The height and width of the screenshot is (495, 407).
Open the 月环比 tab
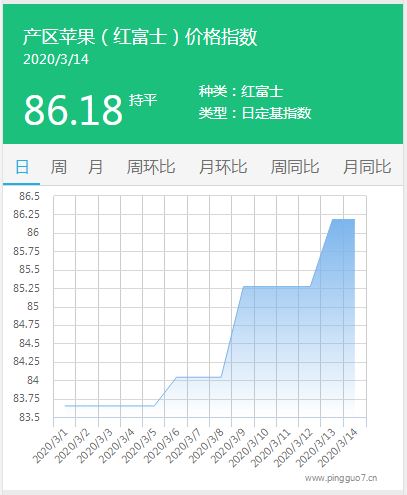coord(223,167)
